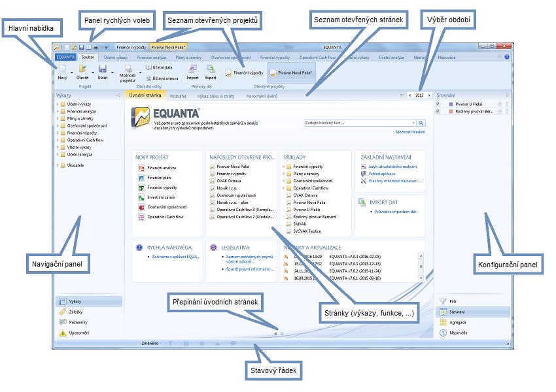Switch to second start page dot

click(x=282, y=334)
